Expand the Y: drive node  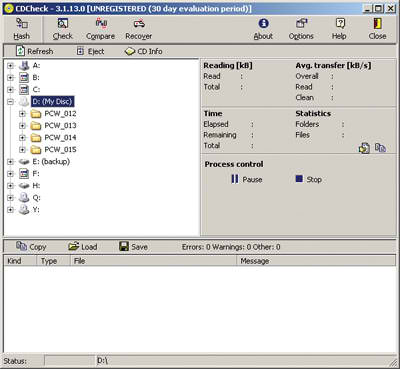point(10,210)
